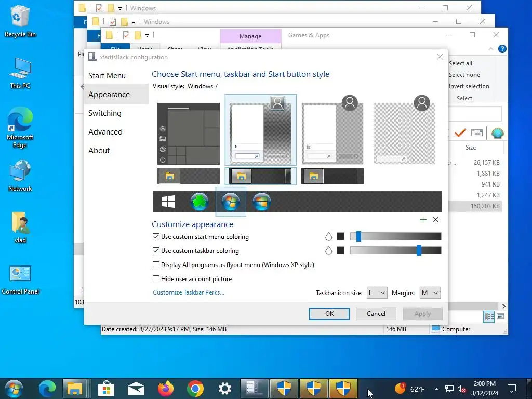The height and width of the screenshot is (399, 532).
Task: Open the vlad user folder icon
Action: (20, 228)
